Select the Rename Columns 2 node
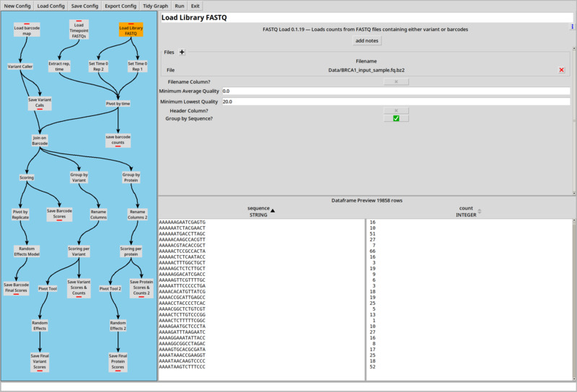Screen dimensions: 577x392 (137, 215)
